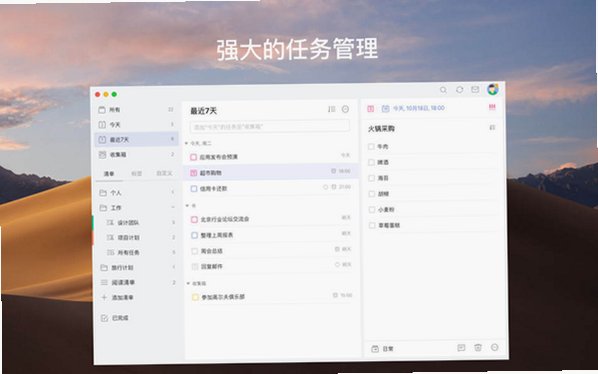Check off the 参加高尔夫俱乐部 task

click(x=195, y=297)
